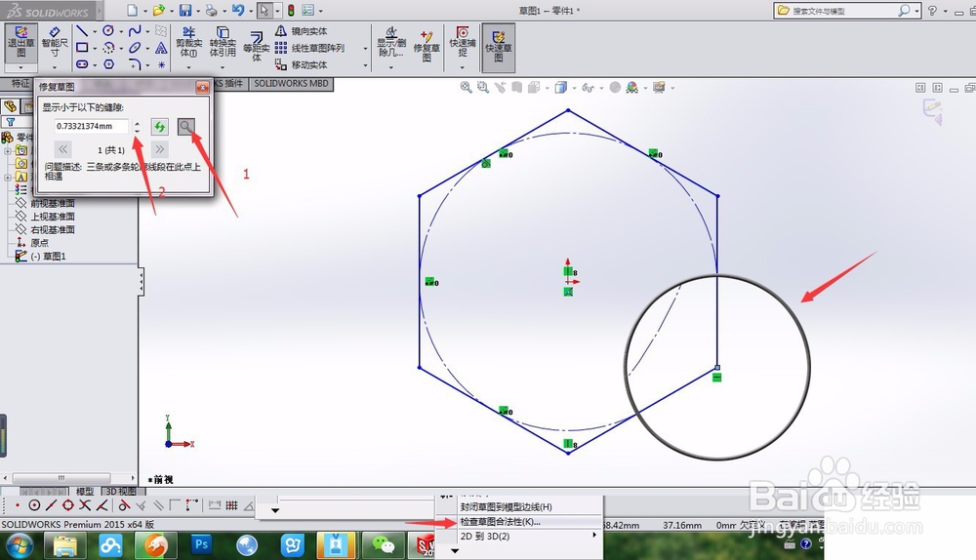976x560 pixels.
Task: Click Repair Sketch (修复草图) tool
Action: point(427,47)
